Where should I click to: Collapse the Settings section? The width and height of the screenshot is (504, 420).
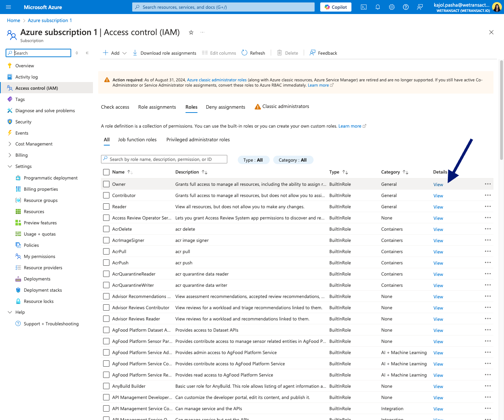tap(10, 166)
